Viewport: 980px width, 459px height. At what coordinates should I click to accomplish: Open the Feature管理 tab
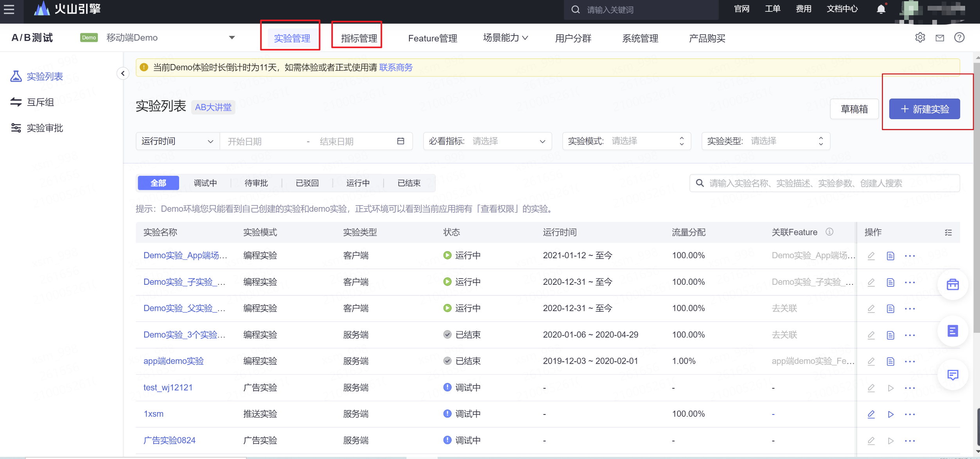[x=433, y=38]
